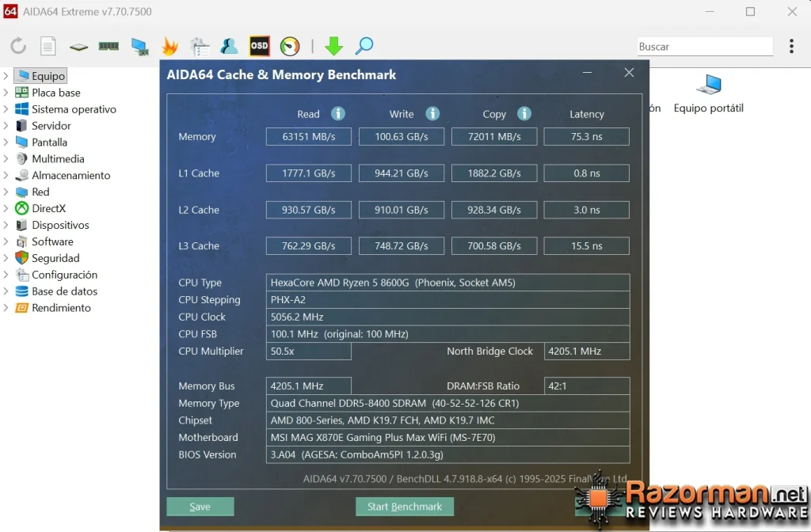Viewport: 811px width, 532px height.
Task: Click the user profile toolbar icon
Action: click(229, 46)
